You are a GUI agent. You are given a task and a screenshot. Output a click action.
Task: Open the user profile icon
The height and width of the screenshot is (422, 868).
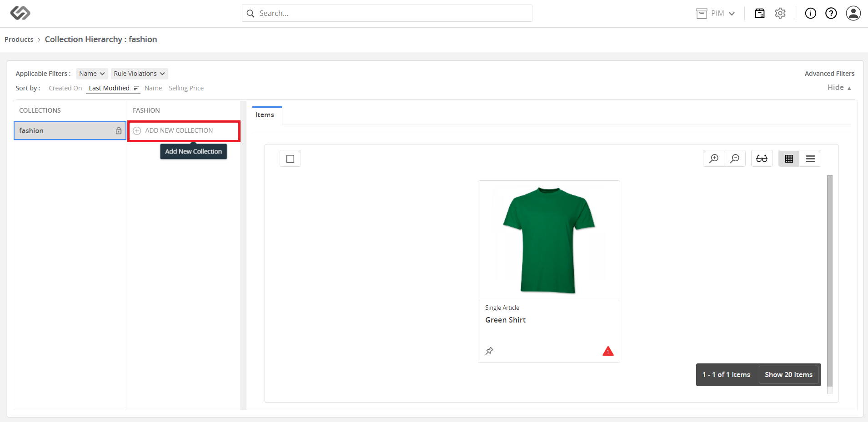[x=853, y=13]
